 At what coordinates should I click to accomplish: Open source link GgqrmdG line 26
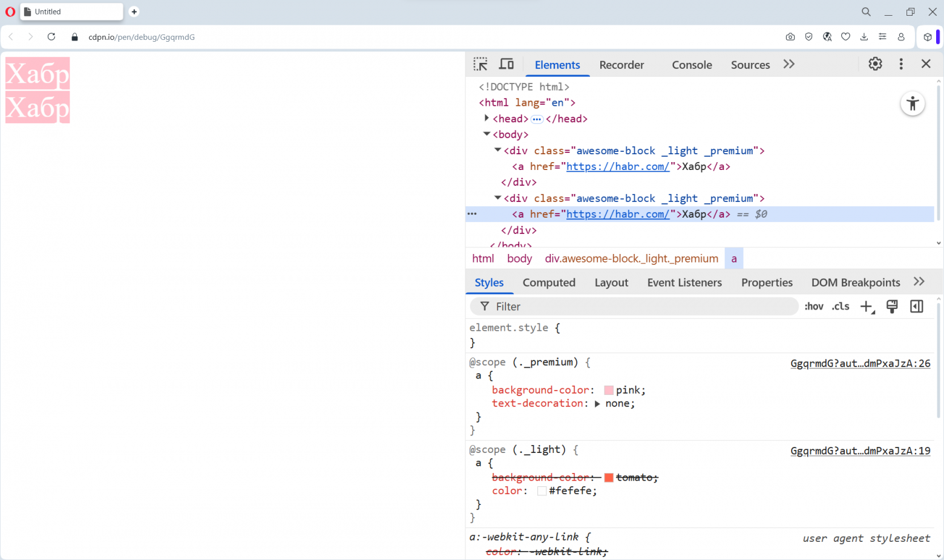860,363
